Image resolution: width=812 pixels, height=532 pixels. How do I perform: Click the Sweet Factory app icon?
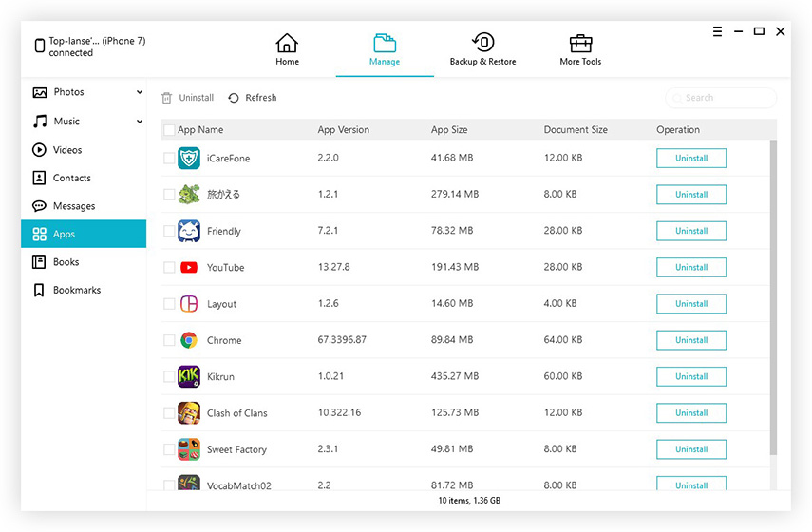tap(189, 449)
